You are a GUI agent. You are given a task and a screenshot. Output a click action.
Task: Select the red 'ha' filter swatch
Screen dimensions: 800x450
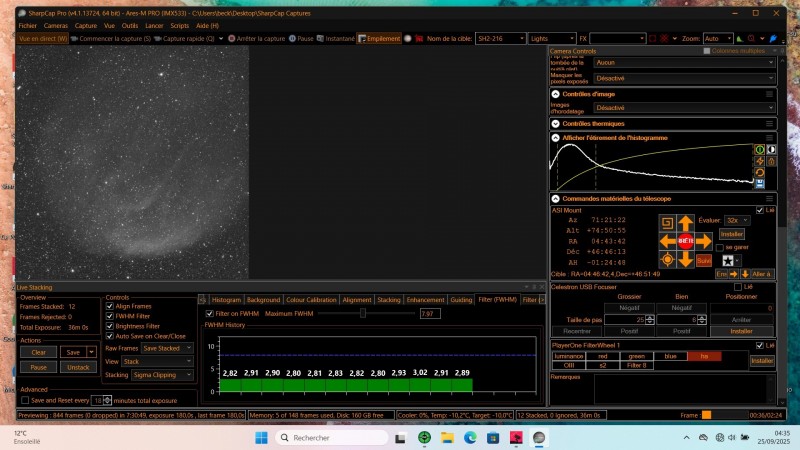704,356
